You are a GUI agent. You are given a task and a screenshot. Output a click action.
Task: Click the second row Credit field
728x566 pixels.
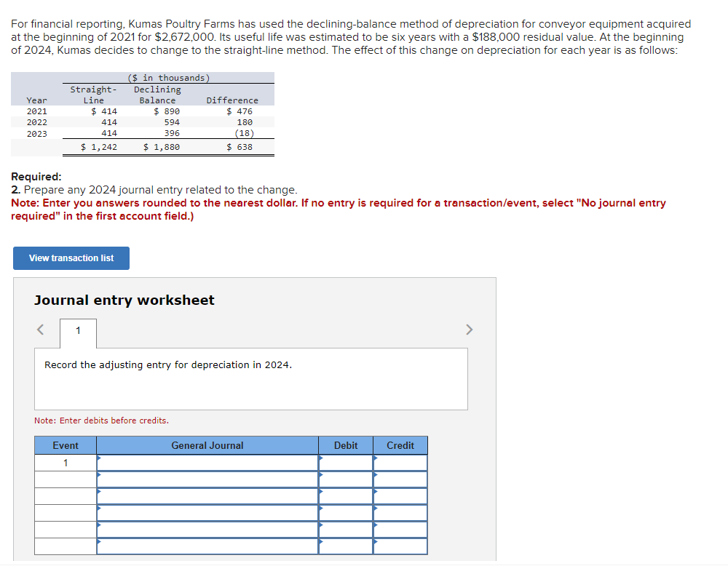[x=400, y=479]
